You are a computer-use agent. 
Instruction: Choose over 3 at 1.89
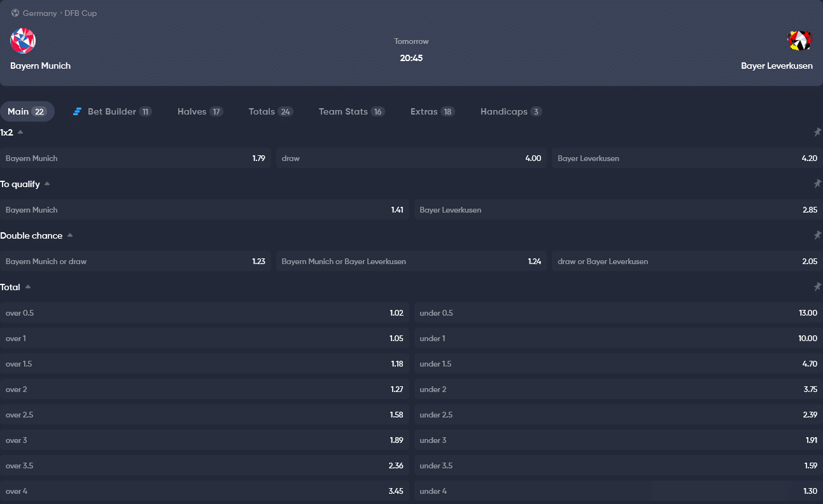pos(204,440)
